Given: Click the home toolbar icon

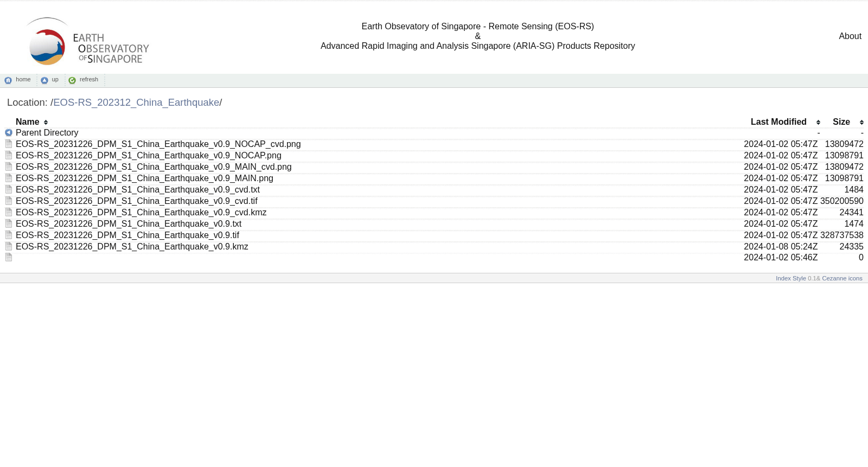Looking at the screenshot, I should 8,80.
